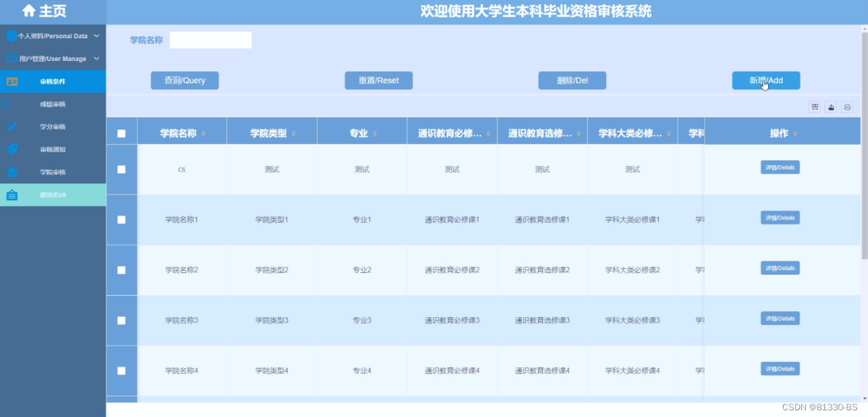Click the cell 学院类型1
The width and height of the screenshot is (868, 417).
coord(271,220)
